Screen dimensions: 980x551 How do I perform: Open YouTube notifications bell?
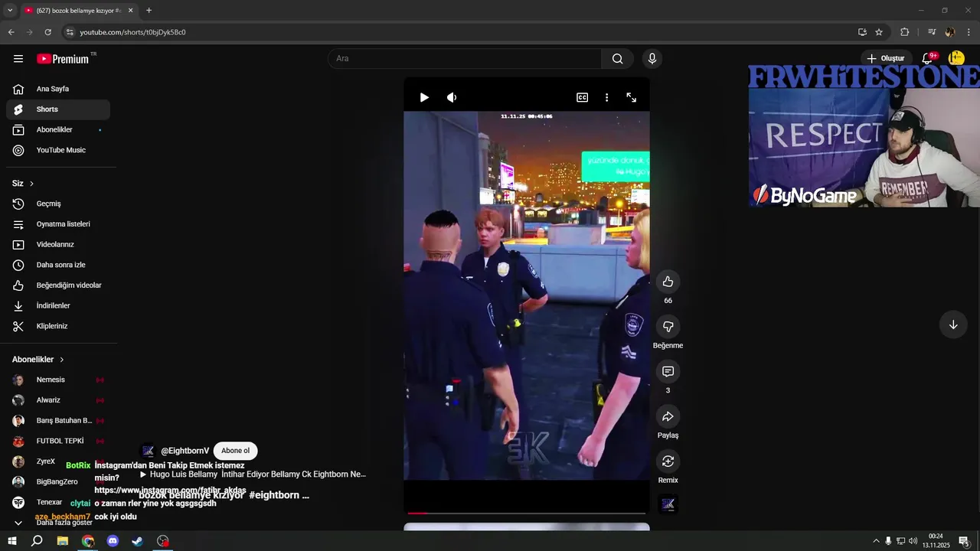pos(927,58)
